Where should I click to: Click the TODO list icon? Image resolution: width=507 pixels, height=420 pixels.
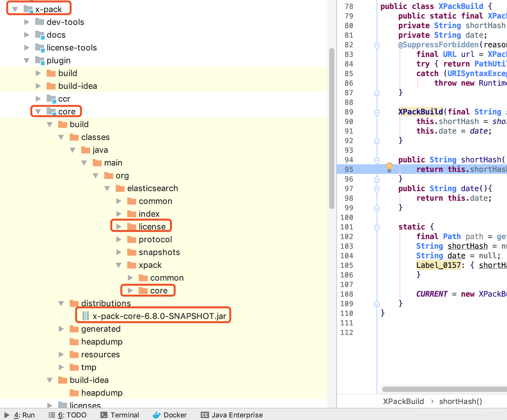point(51,415)
